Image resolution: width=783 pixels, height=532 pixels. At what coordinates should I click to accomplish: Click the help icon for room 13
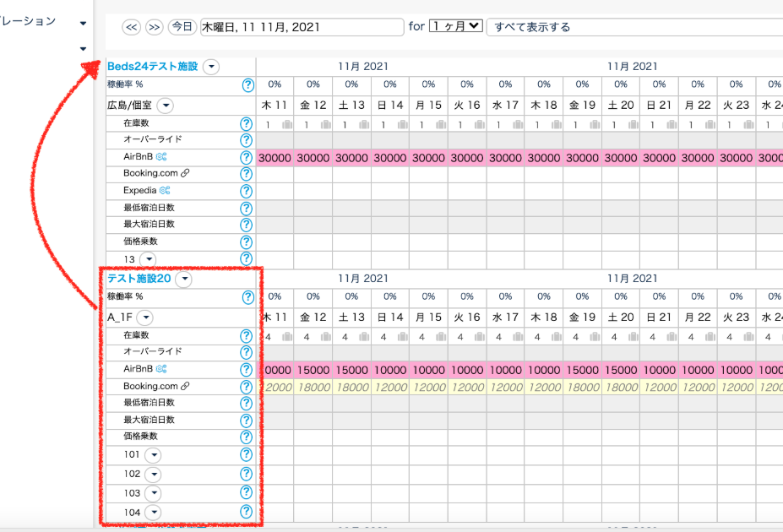247,259
